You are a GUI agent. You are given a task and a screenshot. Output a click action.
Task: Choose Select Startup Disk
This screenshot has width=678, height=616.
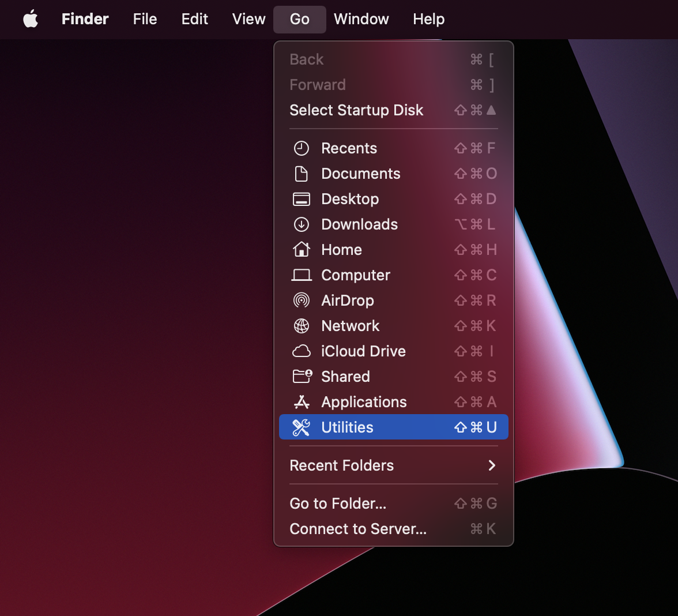(x=393, y=110)
